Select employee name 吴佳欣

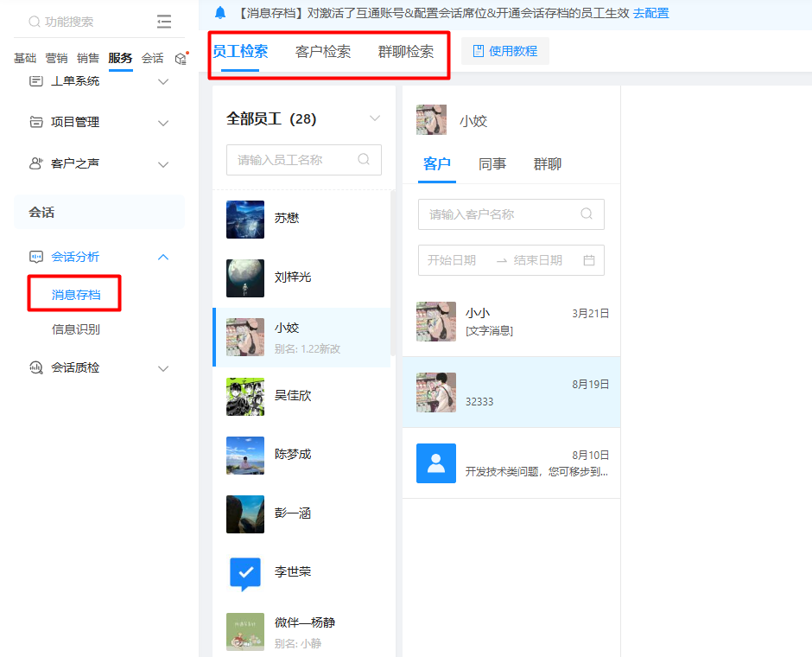(293, 396)
